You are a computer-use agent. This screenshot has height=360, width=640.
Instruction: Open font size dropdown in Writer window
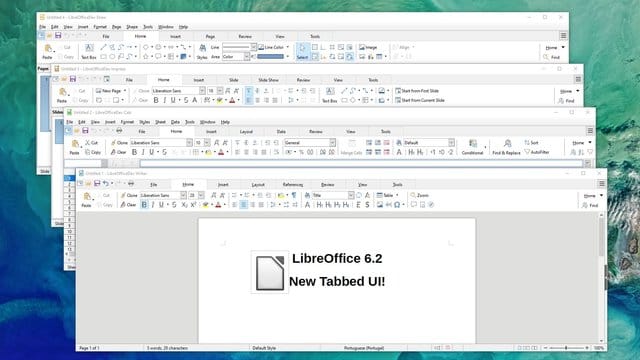pyautogui.click(x=201, y=196)
